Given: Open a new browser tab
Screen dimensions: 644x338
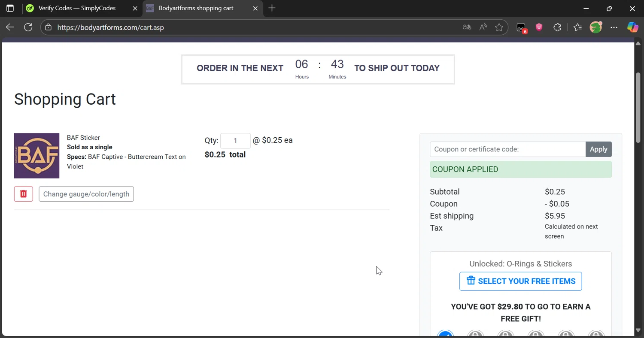Looking at the screenshot, I should coord(272,8).
